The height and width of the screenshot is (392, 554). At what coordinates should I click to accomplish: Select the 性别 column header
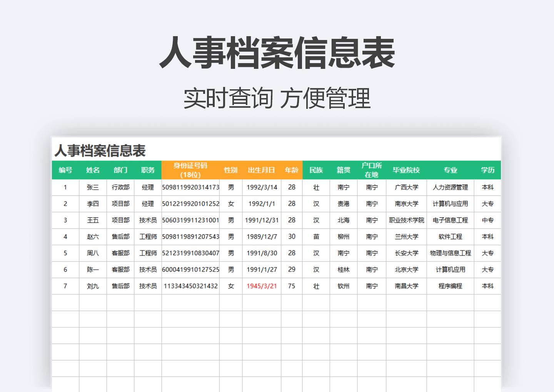pyautogui.click(x=231, y=170)
